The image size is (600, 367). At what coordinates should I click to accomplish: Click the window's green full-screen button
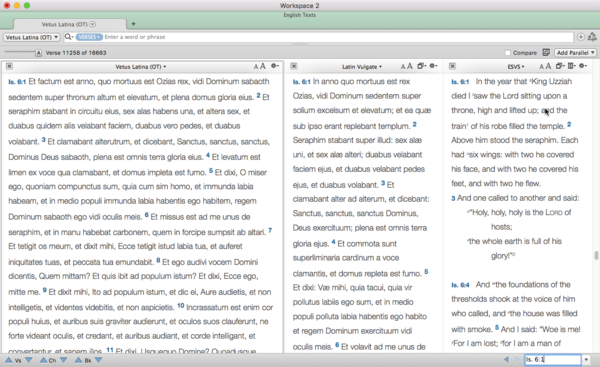point(27,5)
